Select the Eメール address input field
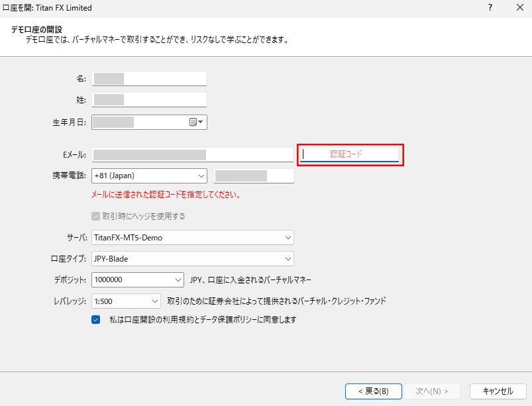The width and height of the screenshot is (532, 406). [192, 154]
